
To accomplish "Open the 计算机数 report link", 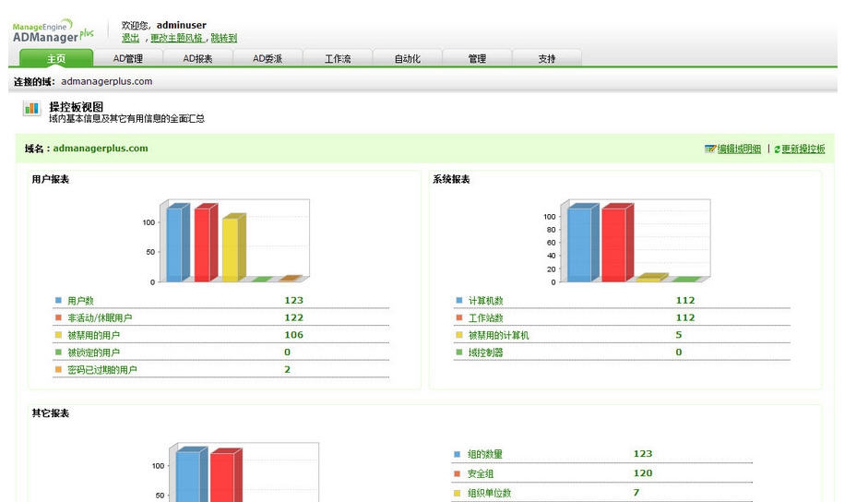I will tap(485, 300).
